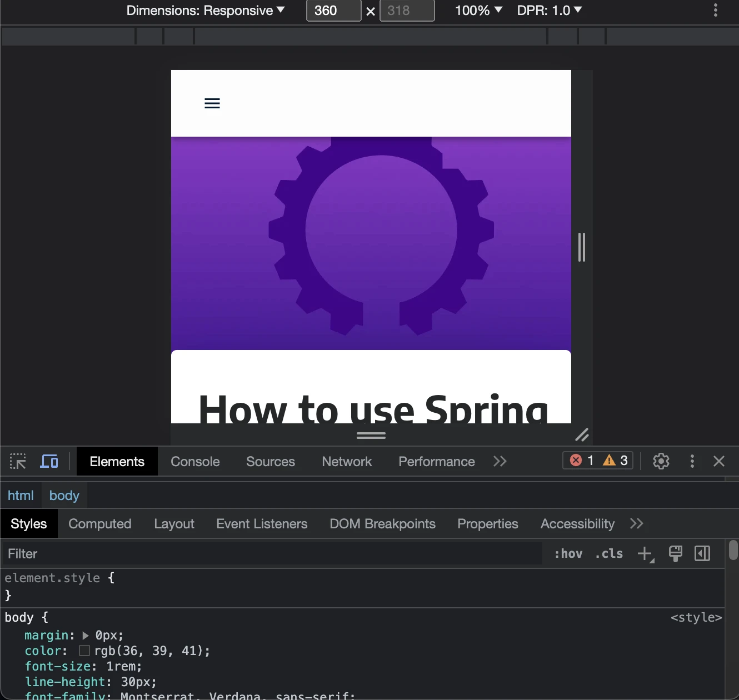
Task: Toggle the rendering emulations paintbrush icon
Action: coord(676,553)
